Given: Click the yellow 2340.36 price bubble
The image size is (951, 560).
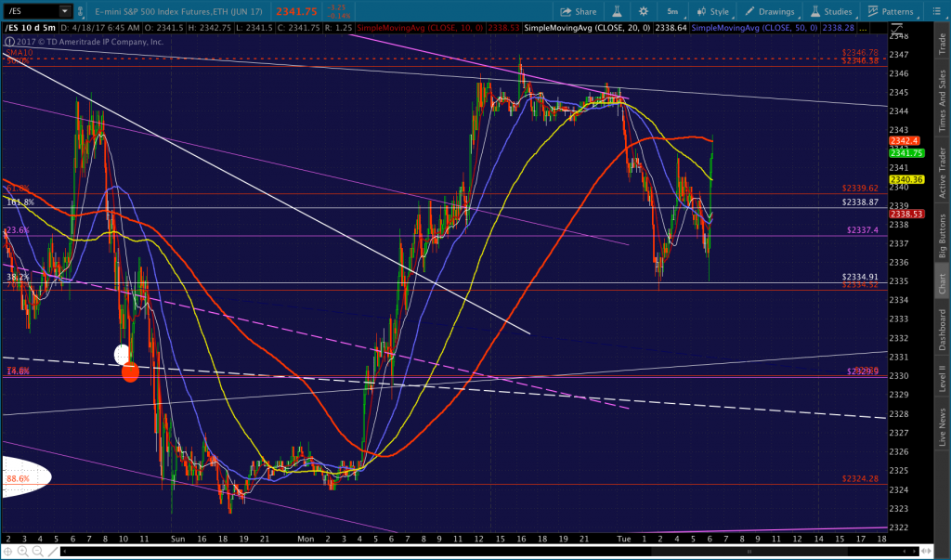Looking at the screenshot, I should (906, 179).
